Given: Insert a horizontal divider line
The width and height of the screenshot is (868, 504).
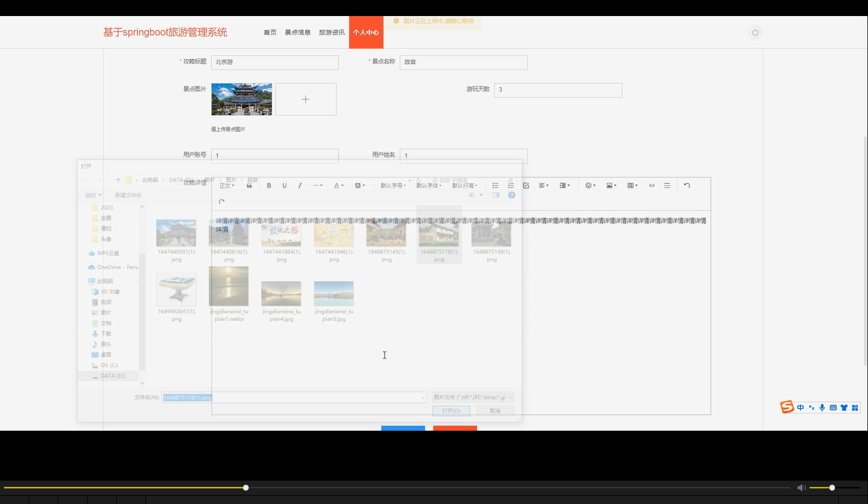Looking at the screenshot, I should click(x=667, y=186).
